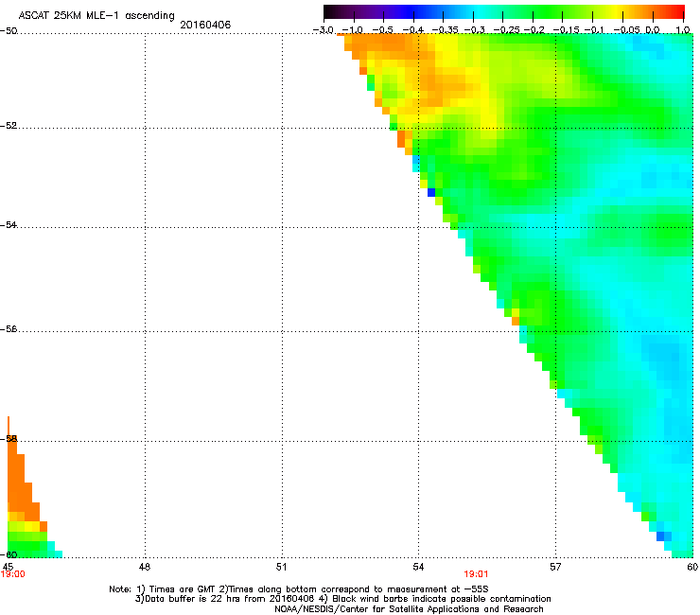Click the dark blue data cell near -53 latitude

(431, 192)
